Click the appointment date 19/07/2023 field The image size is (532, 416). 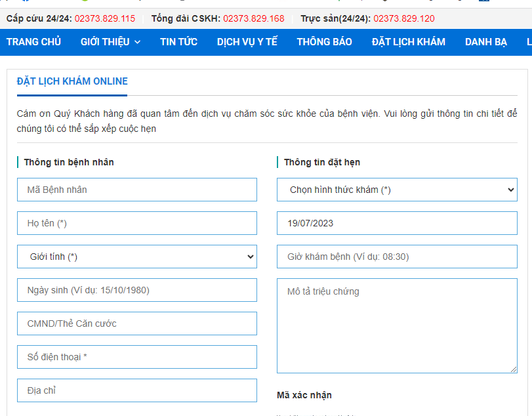[397, 223]
